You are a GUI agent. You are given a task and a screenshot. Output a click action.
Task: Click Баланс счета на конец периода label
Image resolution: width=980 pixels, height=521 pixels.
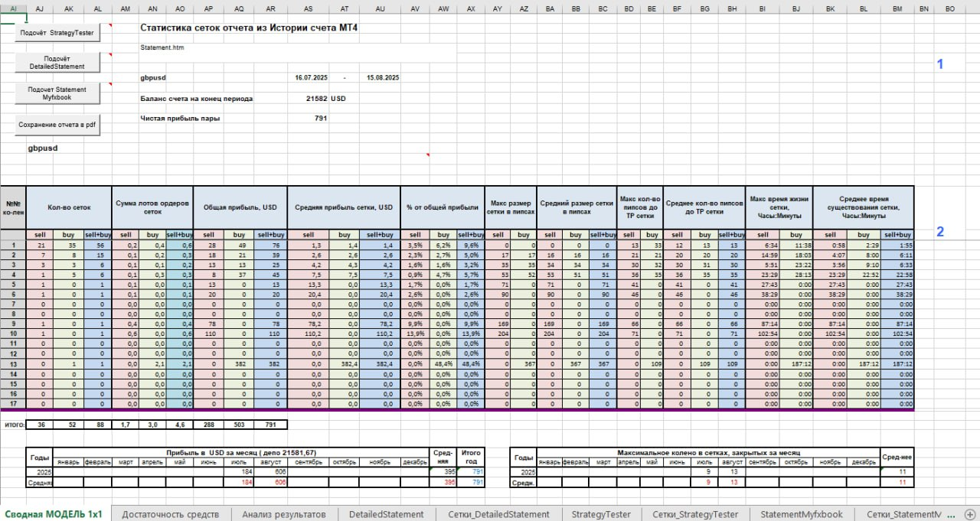[197, 99]
